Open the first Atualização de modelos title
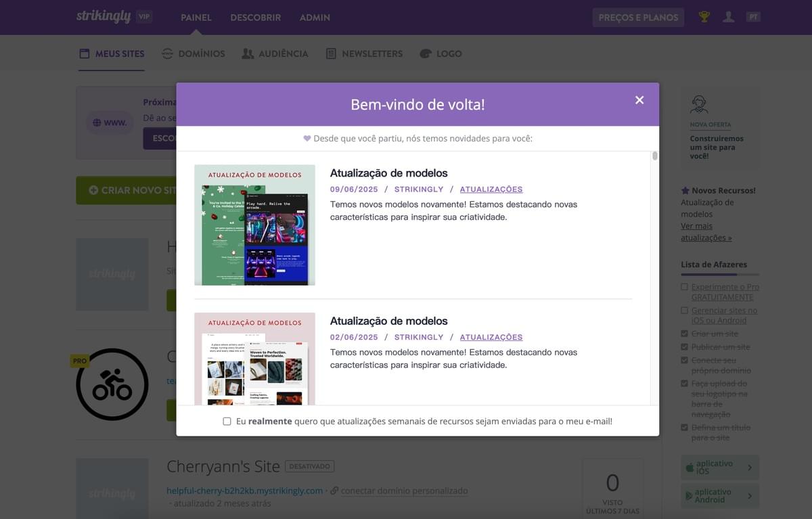 pyautogui.click(x=389, y=173)
